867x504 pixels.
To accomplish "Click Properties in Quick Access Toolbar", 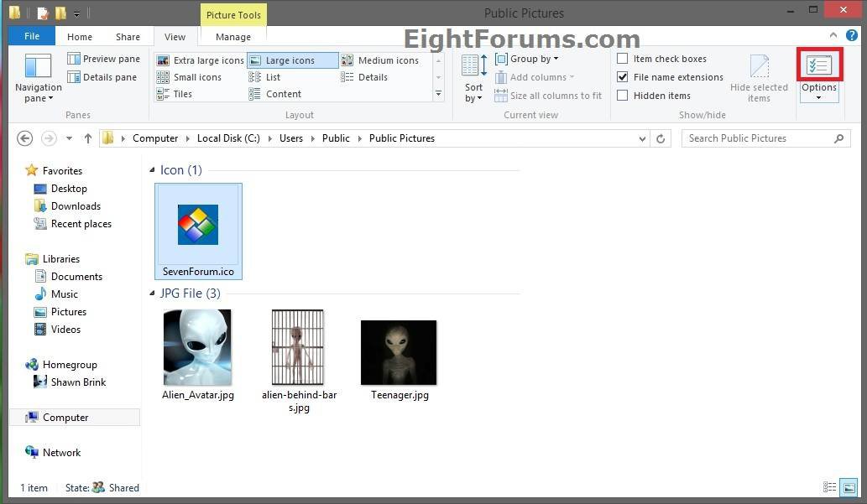I will click(43, 13).
